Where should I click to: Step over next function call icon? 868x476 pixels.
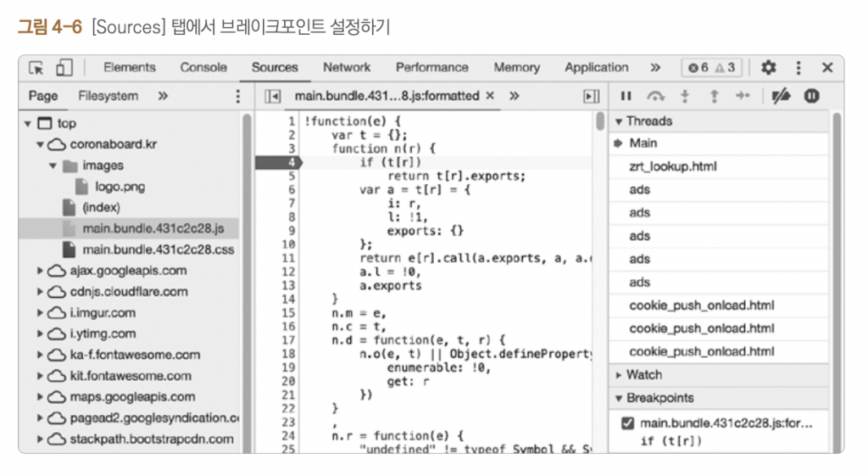[x=655, y=97]
